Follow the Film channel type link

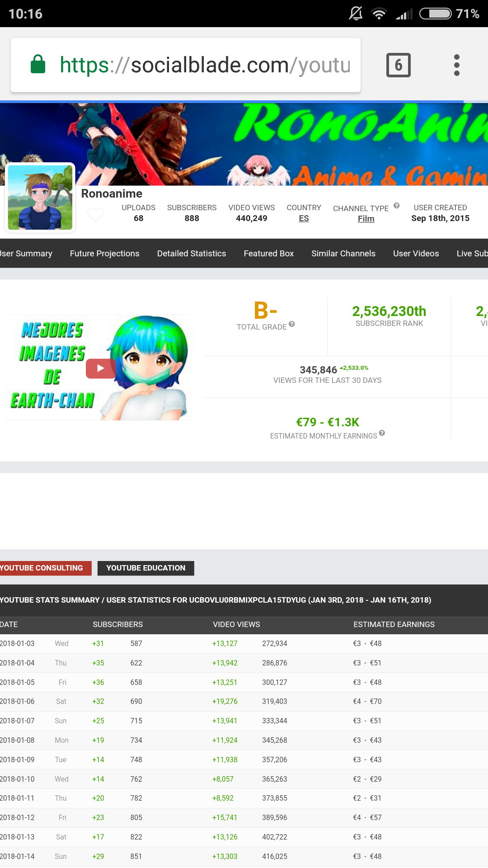point(366,219)
